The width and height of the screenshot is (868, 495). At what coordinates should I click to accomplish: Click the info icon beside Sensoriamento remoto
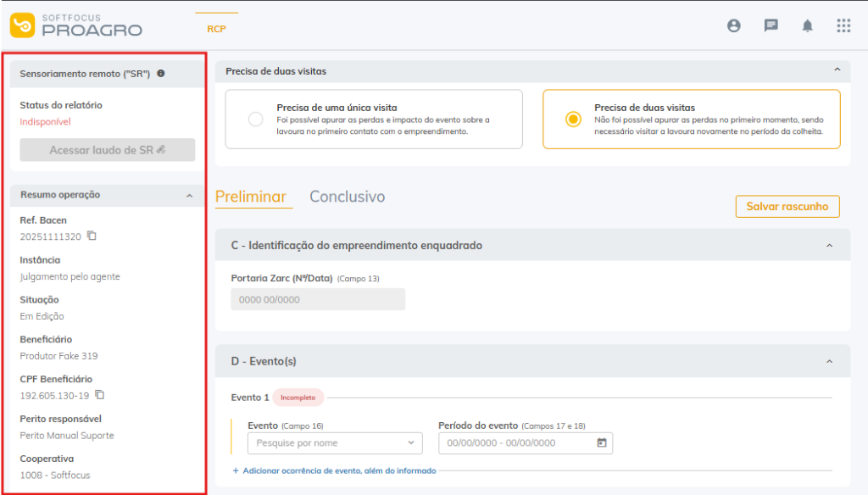[x=161, y=74]
